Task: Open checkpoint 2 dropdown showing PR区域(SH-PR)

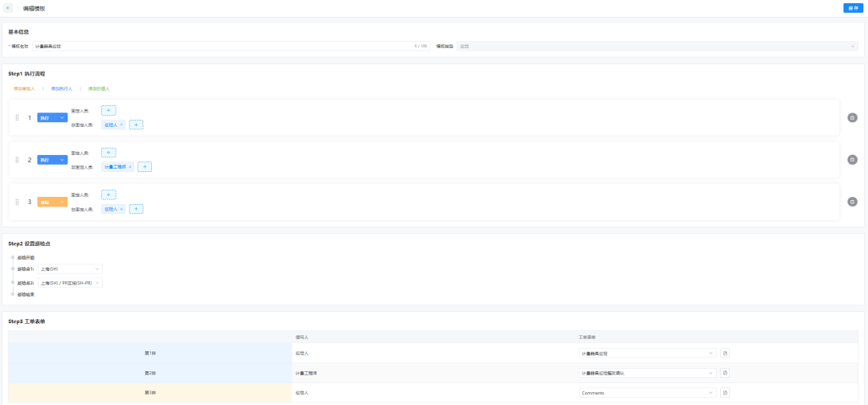Action: coord(70,283)
